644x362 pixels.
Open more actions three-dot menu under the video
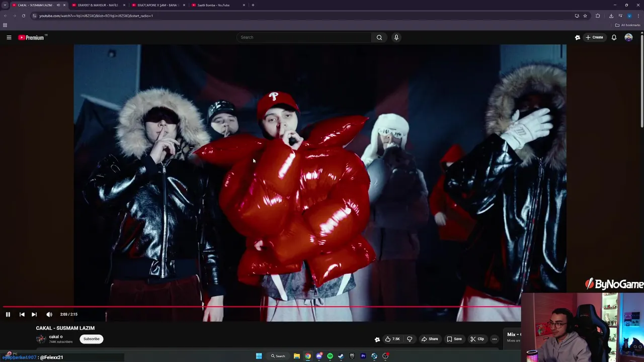495,339
